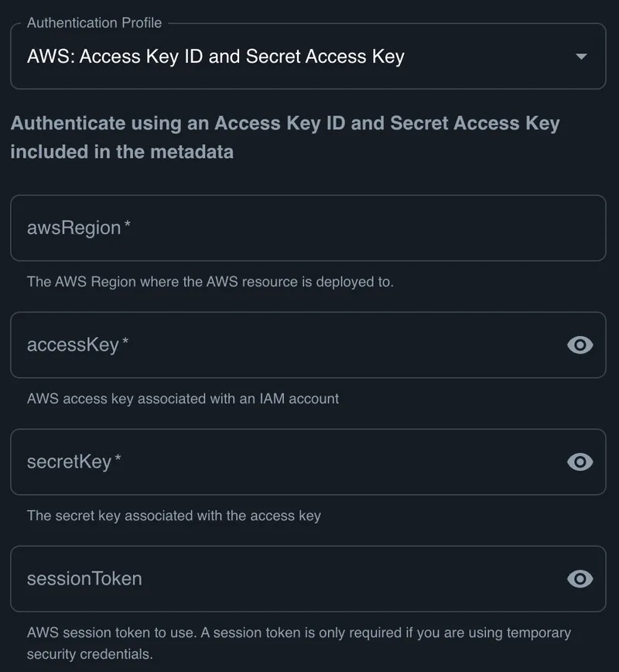The height and width of the screenshot is (672, 619).
Task: Toggle visibility of the sessionToken value
Action: tap(580, 579)
